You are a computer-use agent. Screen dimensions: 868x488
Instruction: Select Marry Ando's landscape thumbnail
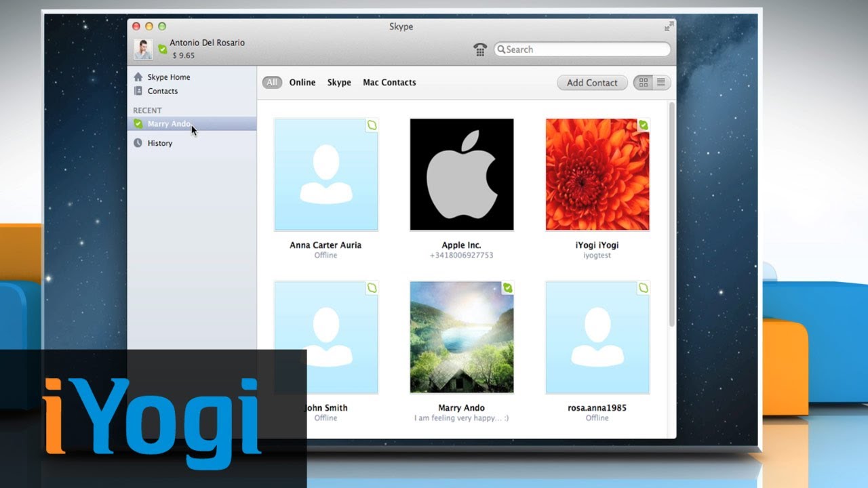(462, 338)
